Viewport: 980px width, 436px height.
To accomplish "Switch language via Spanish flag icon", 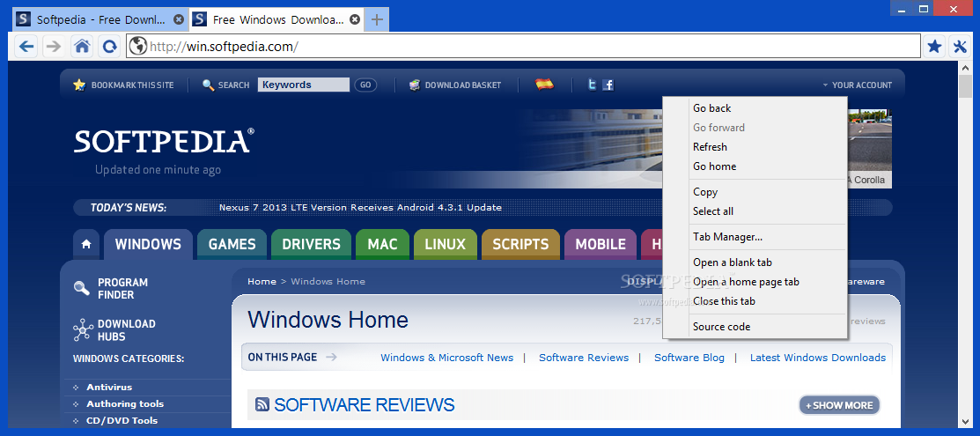I will click(x=544, y=84).
